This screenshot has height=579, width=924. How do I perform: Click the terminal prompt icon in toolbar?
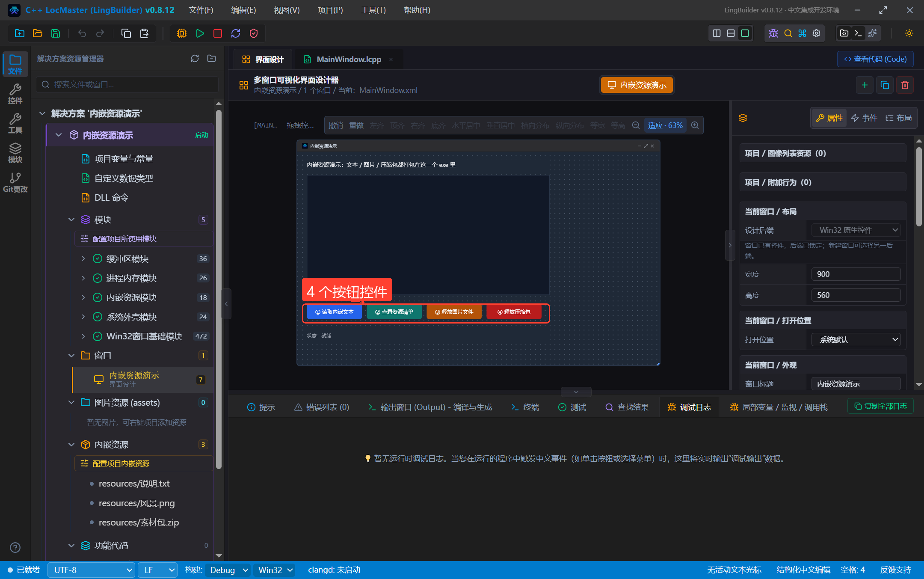tap(858, 33)
